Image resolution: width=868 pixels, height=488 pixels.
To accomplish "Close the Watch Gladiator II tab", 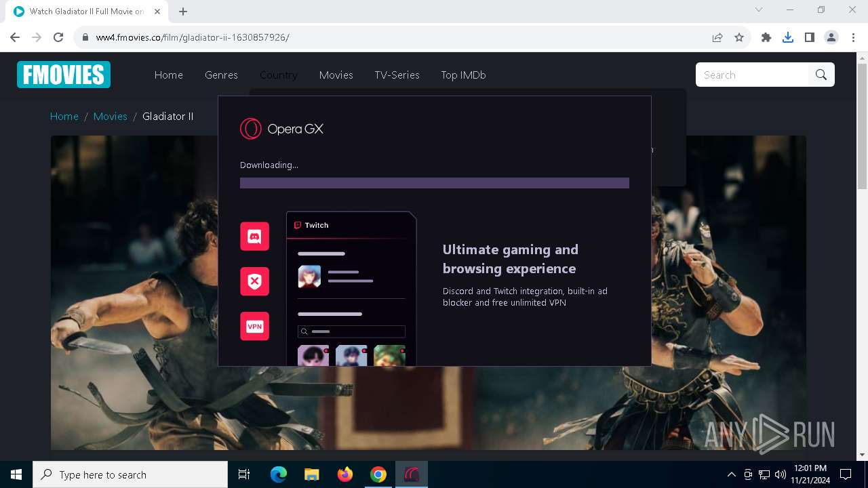I will click(157, 12).
